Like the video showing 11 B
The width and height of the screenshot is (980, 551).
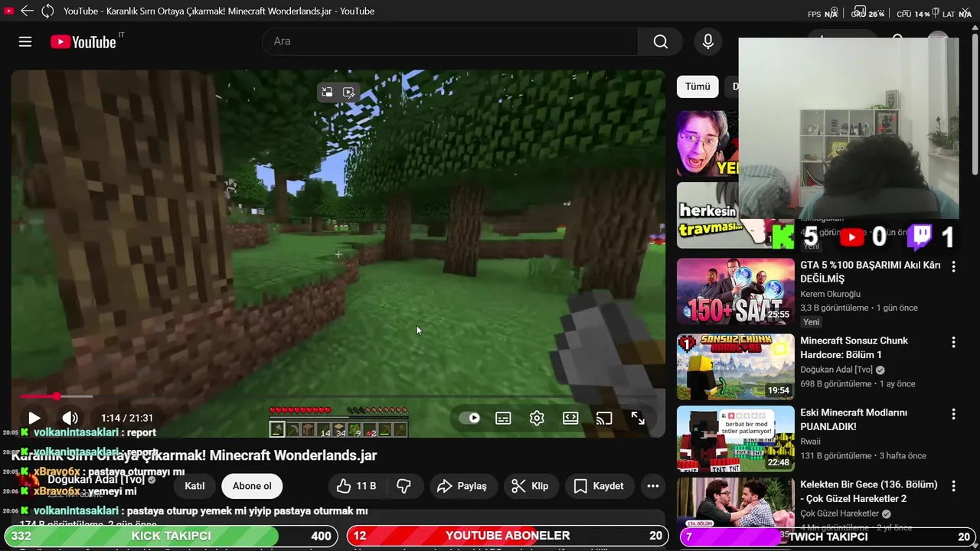(358, 486)
